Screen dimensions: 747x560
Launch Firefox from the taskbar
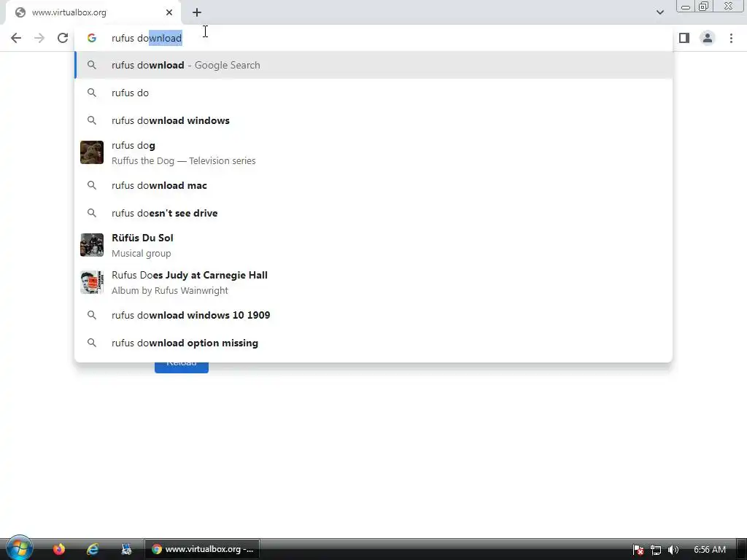(59, 549)
